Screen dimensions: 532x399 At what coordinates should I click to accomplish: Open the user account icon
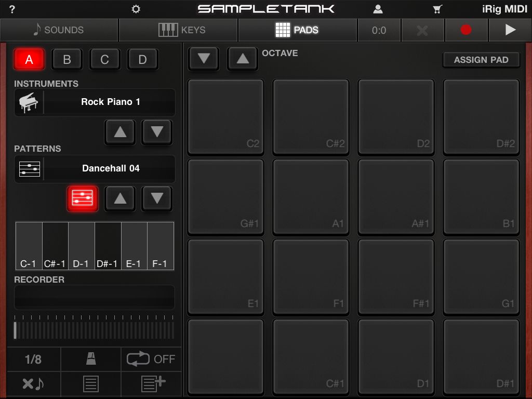click(x=378, y=9)
